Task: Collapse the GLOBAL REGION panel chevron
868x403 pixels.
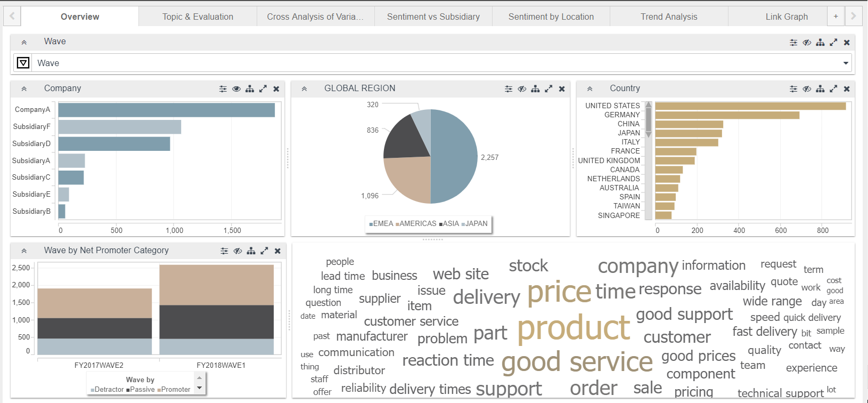Action: [x=304, y=89]
